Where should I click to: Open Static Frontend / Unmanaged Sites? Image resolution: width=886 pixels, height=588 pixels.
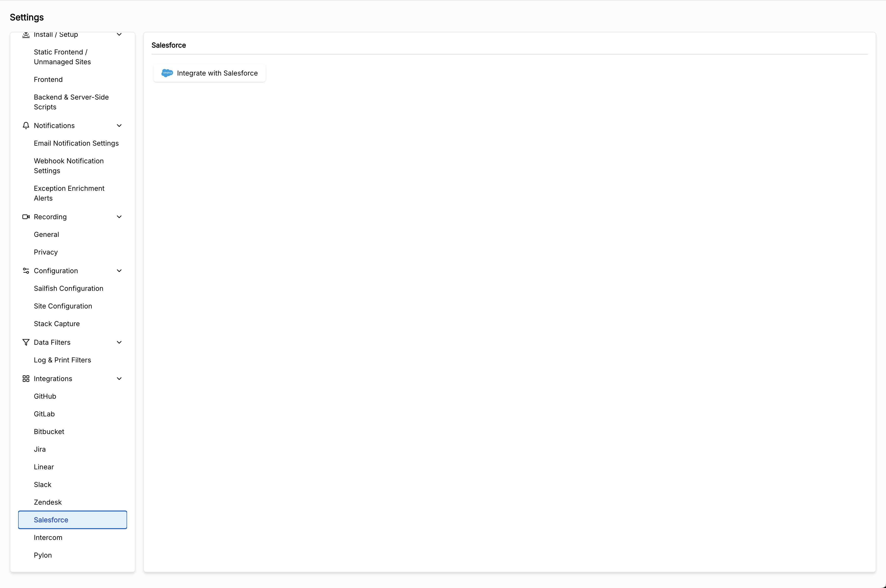[72, 57]
